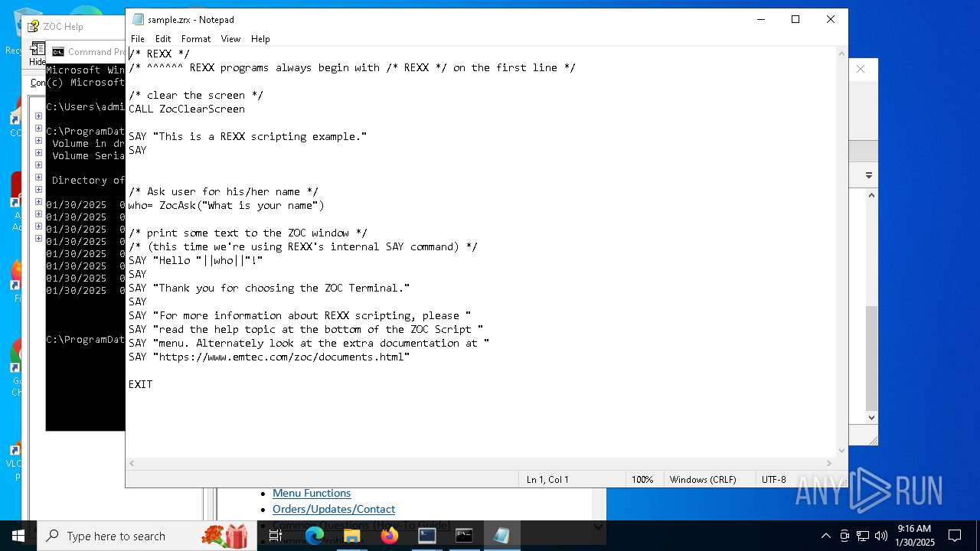Image resolution: width=980 pixels, height=551 pixels.
Task: Click scroll down arrow in window behind Notepad
Action: coord(871,418)
